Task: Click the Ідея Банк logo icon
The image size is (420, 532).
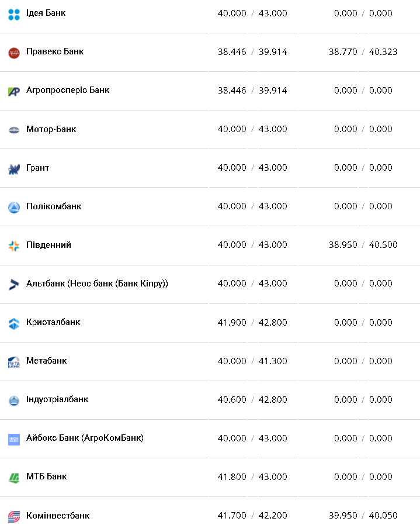Action: (x=14, y=14)
